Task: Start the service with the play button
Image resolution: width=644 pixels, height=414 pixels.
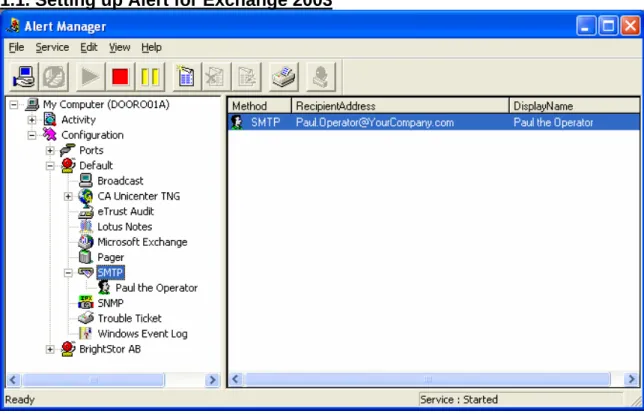Action: [90, 77]
